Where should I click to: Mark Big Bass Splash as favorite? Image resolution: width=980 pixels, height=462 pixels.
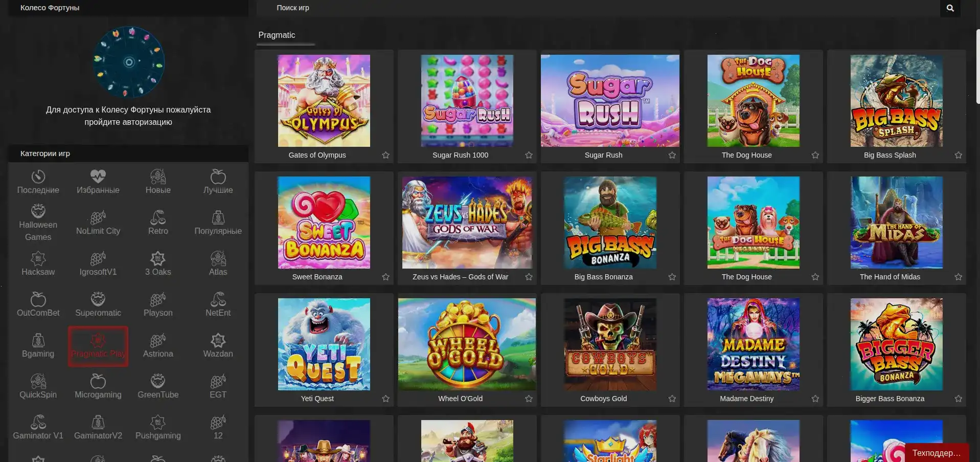958,155
